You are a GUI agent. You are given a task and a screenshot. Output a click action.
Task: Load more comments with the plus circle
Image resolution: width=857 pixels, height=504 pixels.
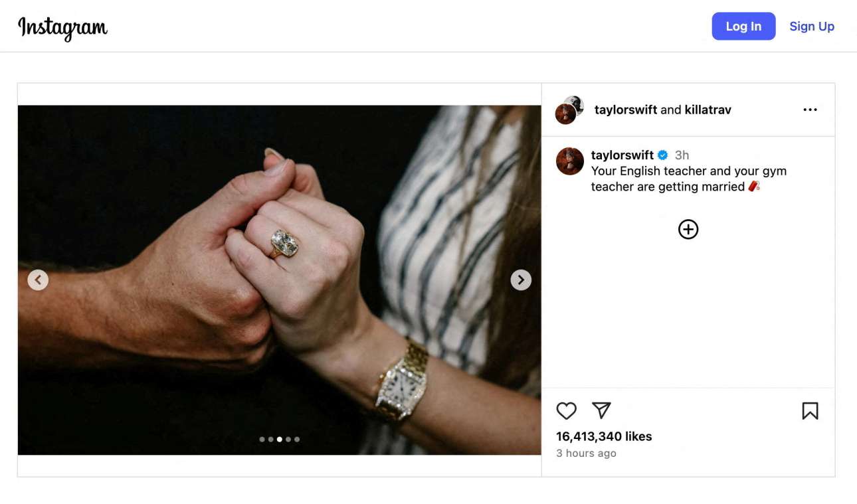click(x=688, y=230)
